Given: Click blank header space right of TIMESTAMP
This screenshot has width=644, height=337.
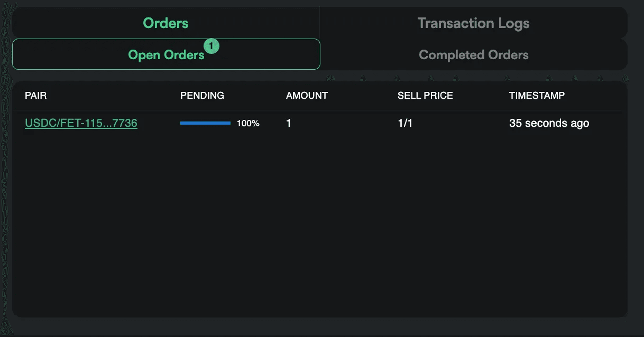Looking at the screenshot, I should [x=592, y=96].
